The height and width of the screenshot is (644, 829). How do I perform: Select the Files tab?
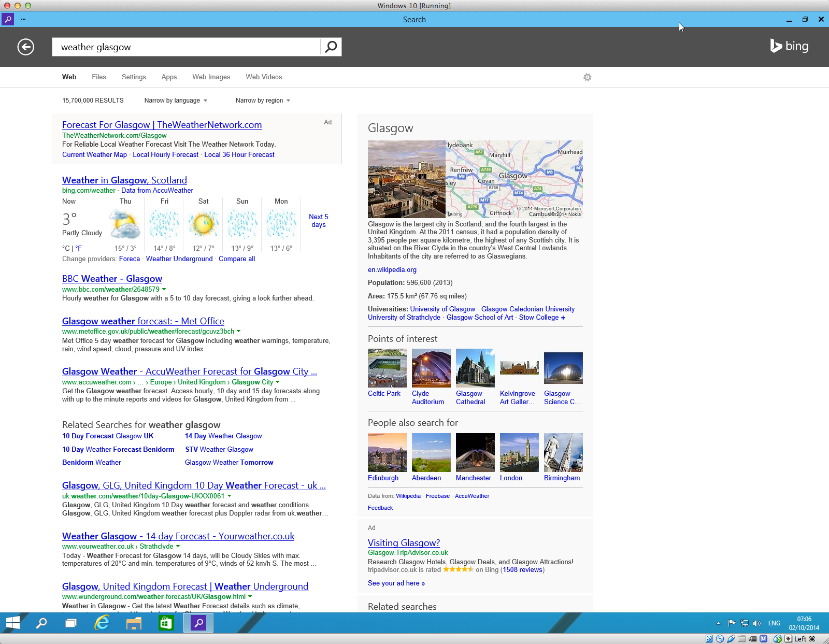(99, 77)
